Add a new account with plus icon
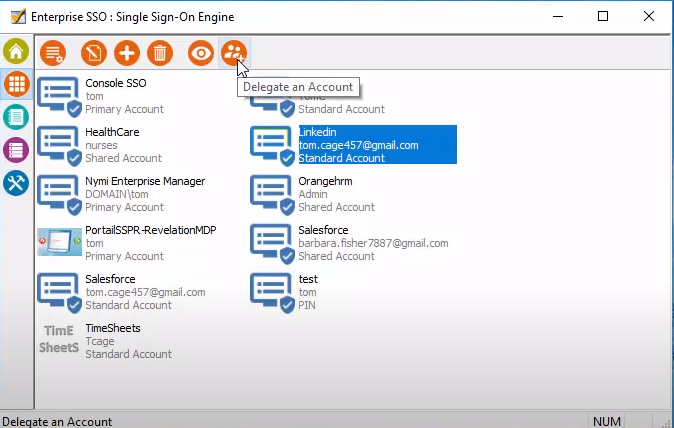This screenshot has height=428, width=674. [127, 53]
